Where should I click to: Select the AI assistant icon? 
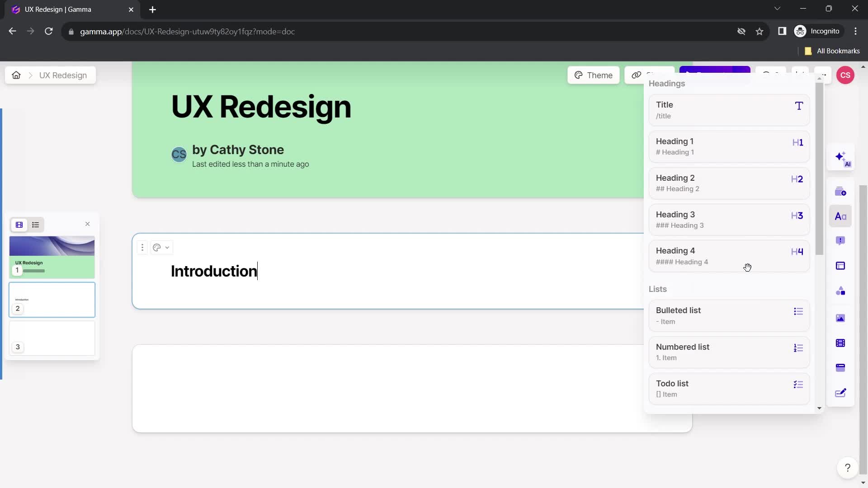click(841, 158)
